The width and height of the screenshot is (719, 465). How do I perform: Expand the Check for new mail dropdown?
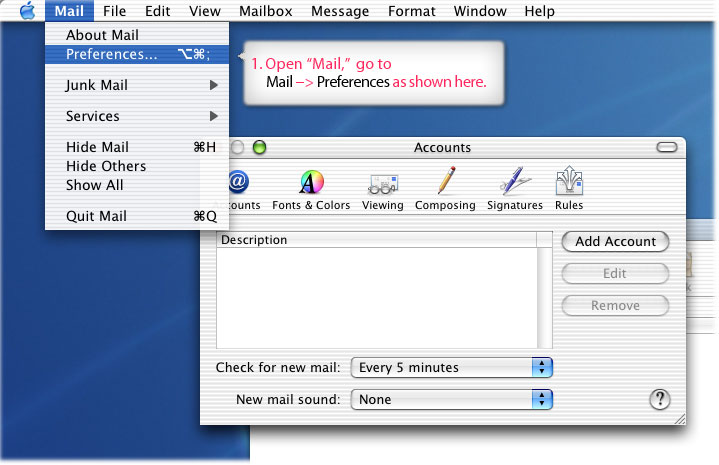click(452, 367)
